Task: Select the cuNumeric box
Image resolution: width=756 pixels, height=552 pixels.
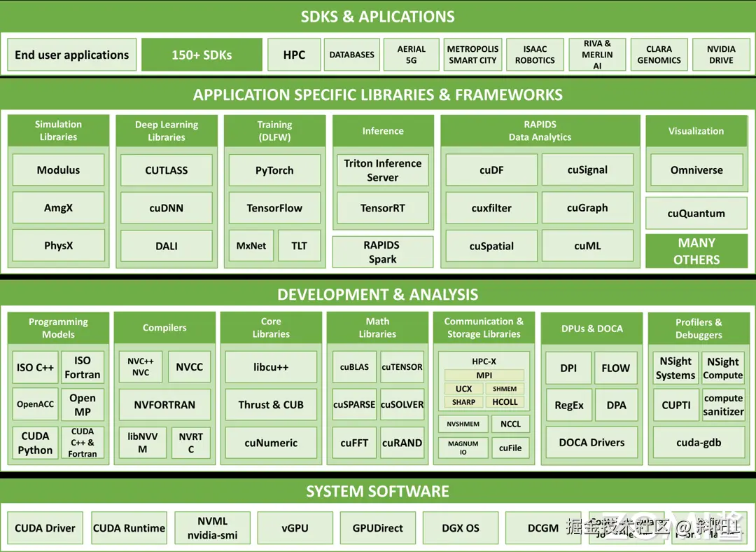Action: [x=271, y=443]
